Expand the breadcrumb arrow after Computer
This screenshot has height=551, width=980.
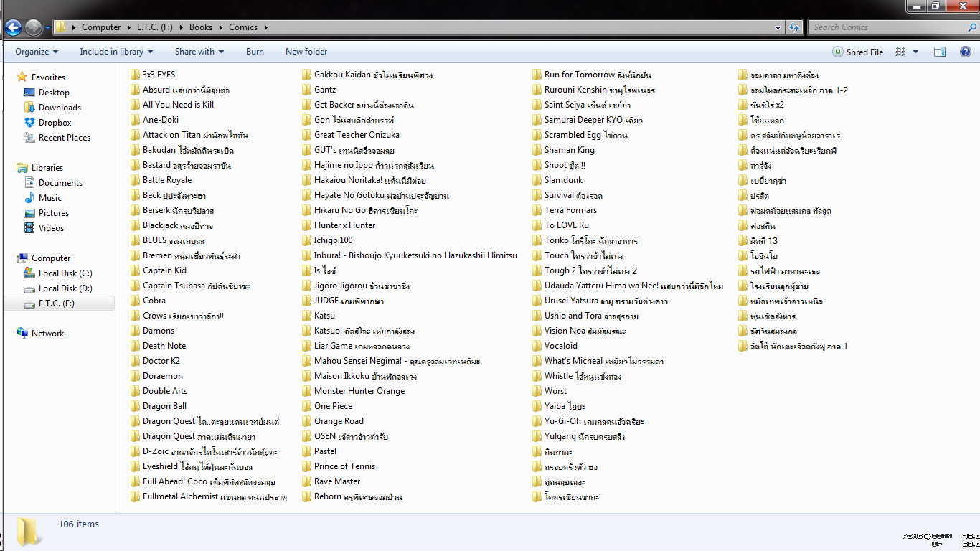(129, 27)
